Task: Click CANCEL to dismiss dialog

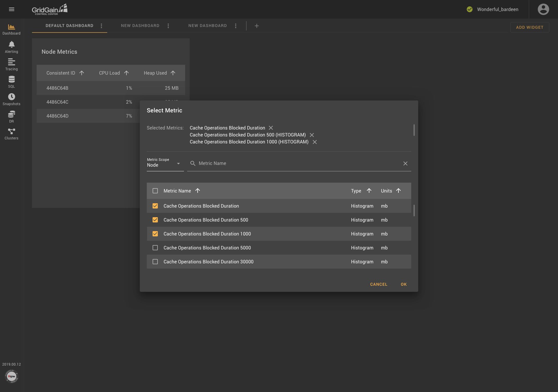Action: coord(378,284)
